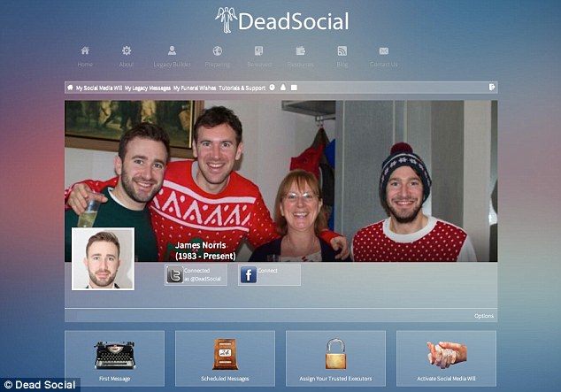Click the Christmas sweaters cover photo
Screen dimensions: 561x392
280,181
